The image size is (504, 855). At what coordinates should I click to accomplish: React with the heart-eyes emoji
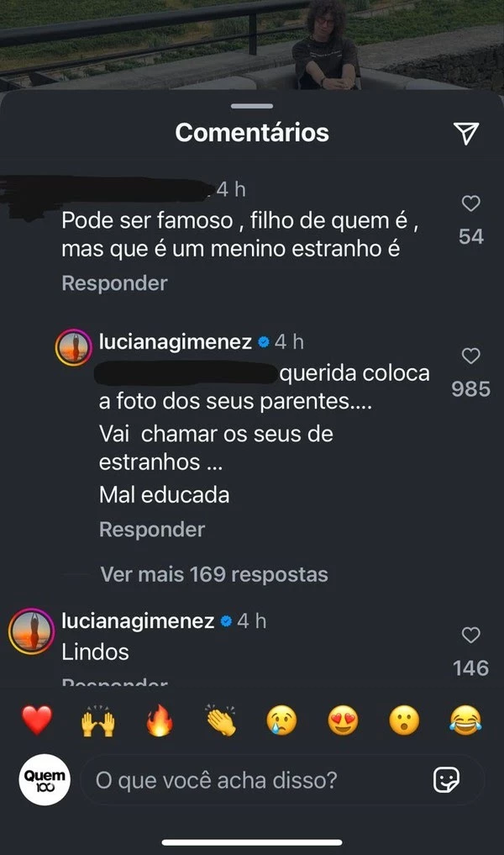pyautogui.click(x=344, y=720)
